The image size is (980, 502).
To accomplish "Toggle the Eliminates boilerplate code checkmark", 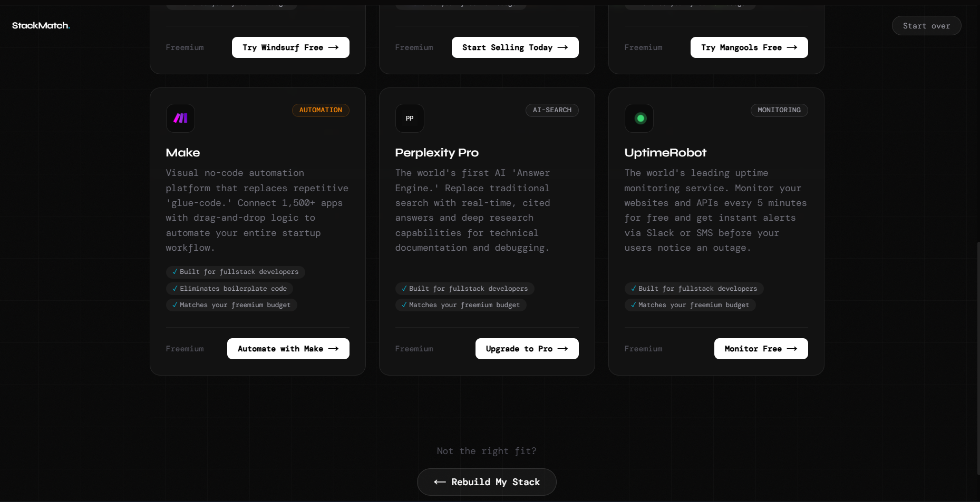I will tap(175, 288).
